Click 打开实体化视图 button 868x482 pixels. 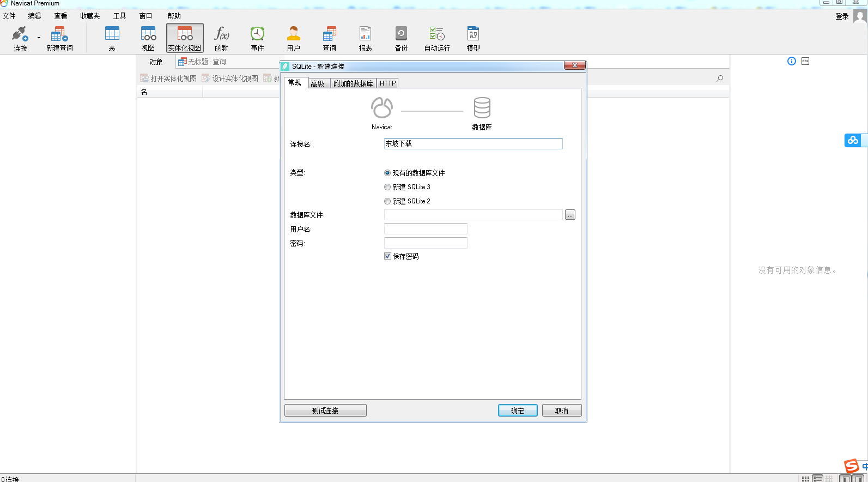pos(168,79)
